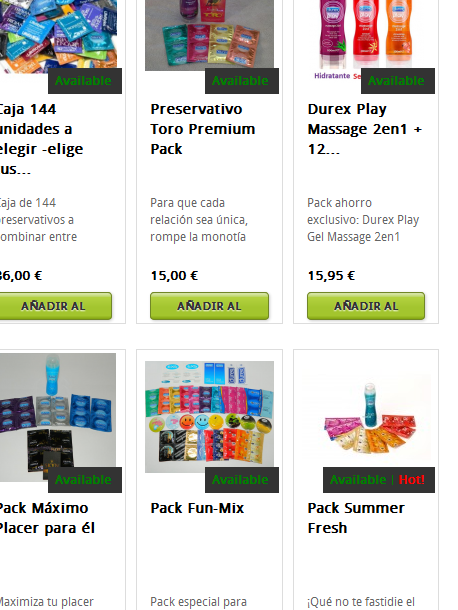Open the Pack Summer Fresh title link

point(356,518)
